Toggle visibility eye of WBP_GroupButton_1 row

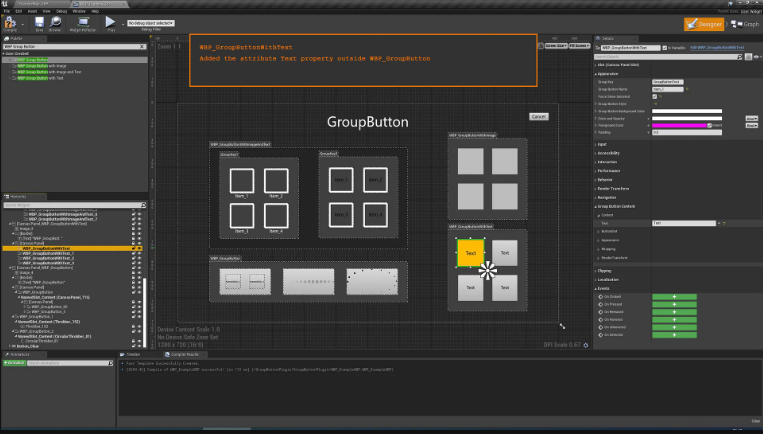coord(139,316)
